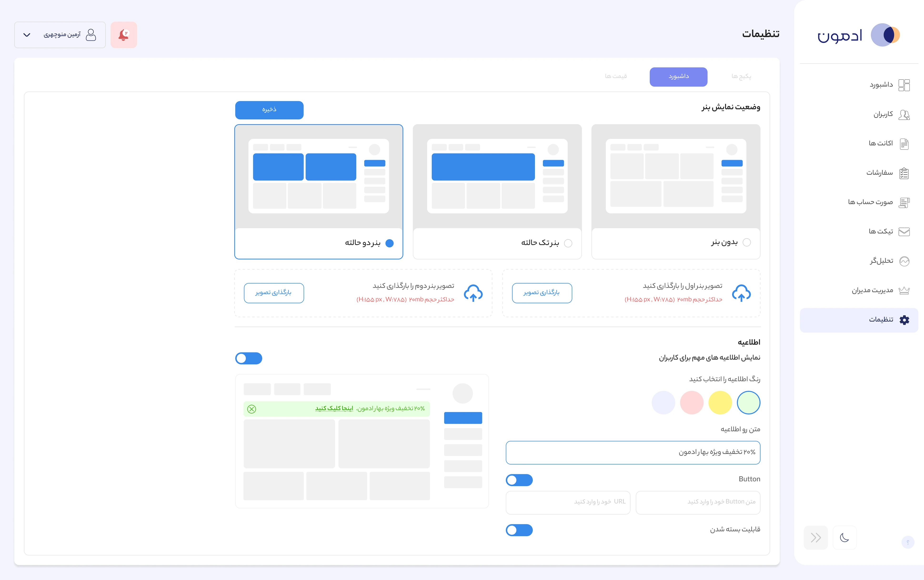Click the تحلیل گر sidebar label
This screenshot has width=924, height=580.
(881, 261)
